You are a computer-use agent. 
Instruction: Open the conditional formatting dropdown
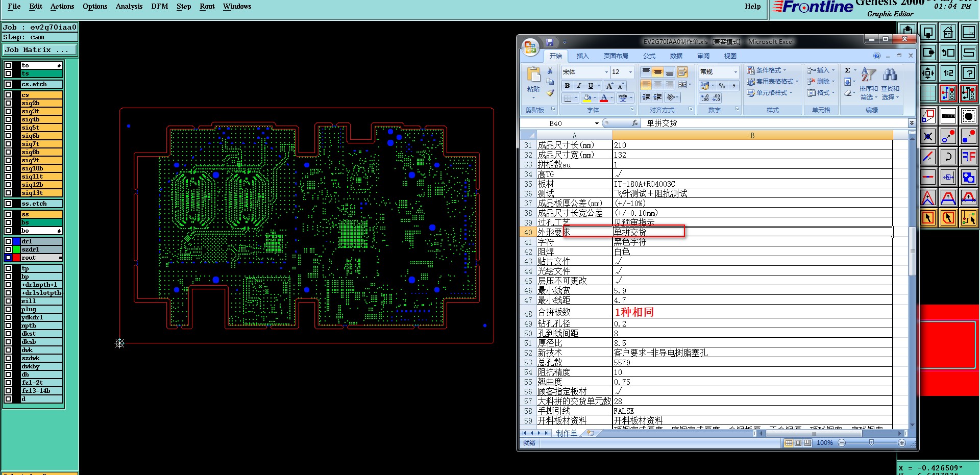tap(766, 70)
